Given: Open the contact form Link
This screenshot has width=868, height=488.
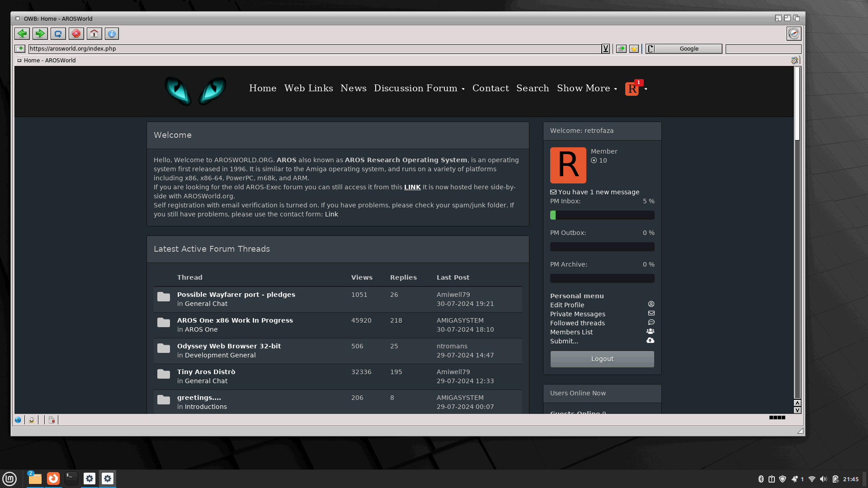Looking at the screenshot, I should pyautogui.click(x=331, y=214).
